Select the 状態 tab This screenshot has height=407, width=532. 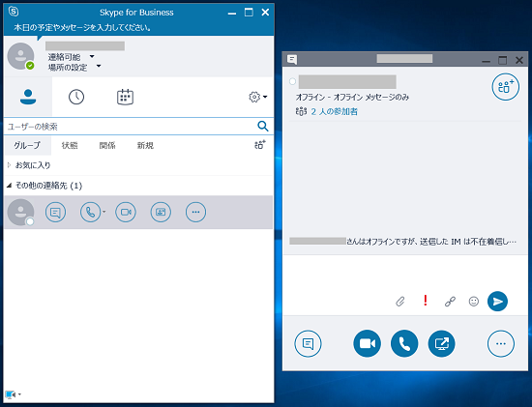70,145
